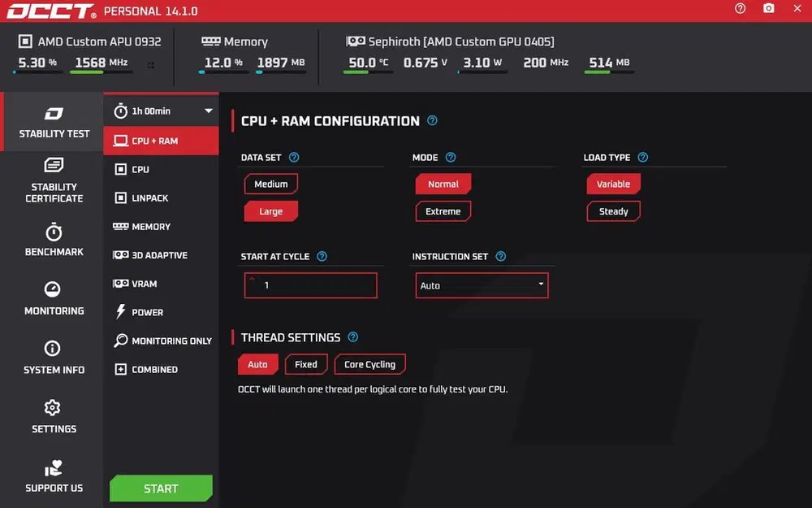Click the GPU voltage 0.675 V reading
This screenshot has width=812, height=508.
click(425, 63)
